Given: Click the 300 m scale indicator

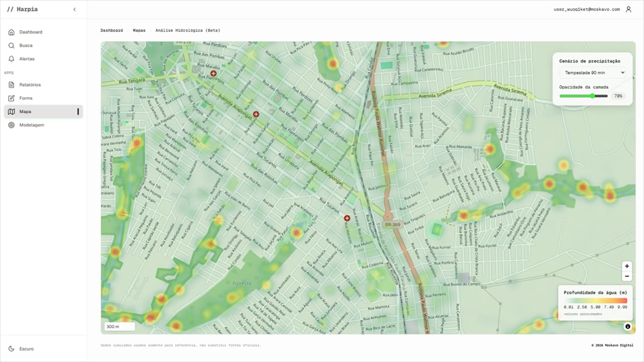Looking at the screenshot, I should coord(120,326).
